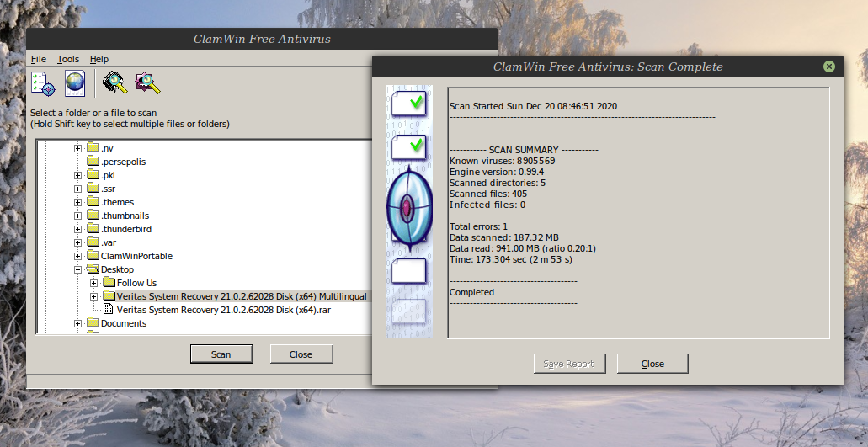Select the Documents tree row text
This screenshot has height=447, width=868.
click(124, 323)
